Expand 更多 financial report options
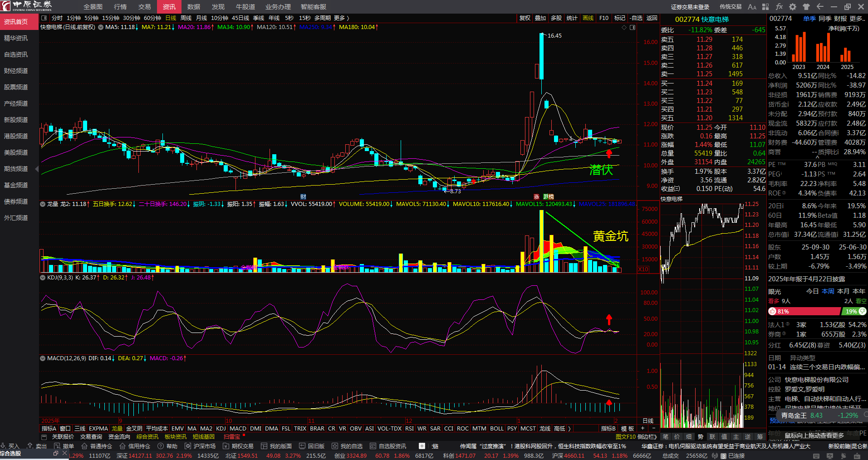The image size is (868, 460). (857, 19)
